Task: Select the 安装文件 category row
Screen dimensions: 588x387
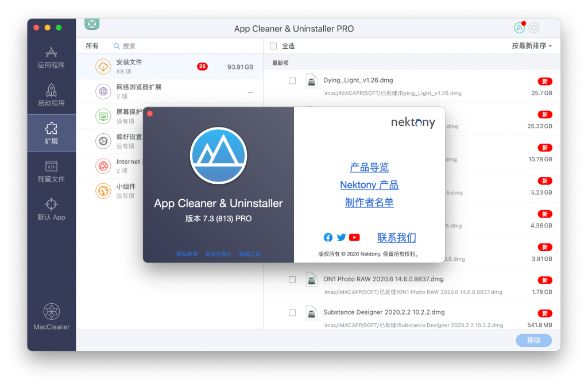Action: [169, 67]
